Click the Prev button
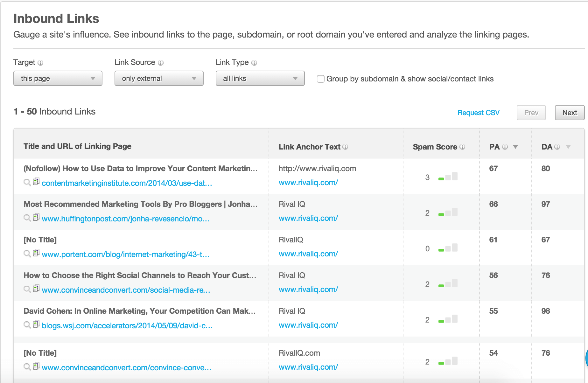Screen dimensions: 588x383 click(x=531, y=113)
